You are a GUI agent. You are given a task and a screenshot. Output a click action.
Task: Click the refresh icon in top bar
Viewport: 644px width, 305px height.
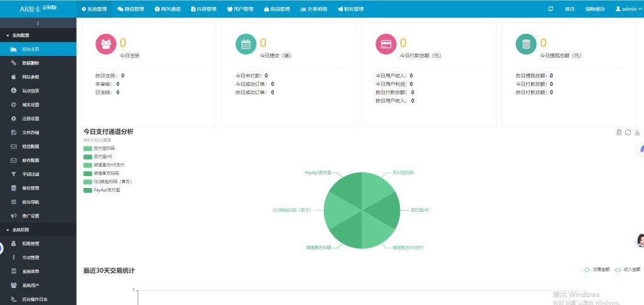[x=551, y=9]
